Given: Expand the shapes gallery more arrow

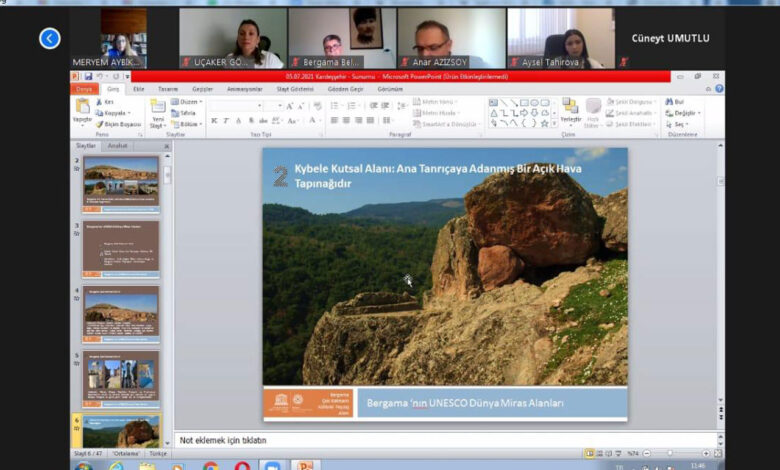Looking at the screenshot, I should [555, 123].
